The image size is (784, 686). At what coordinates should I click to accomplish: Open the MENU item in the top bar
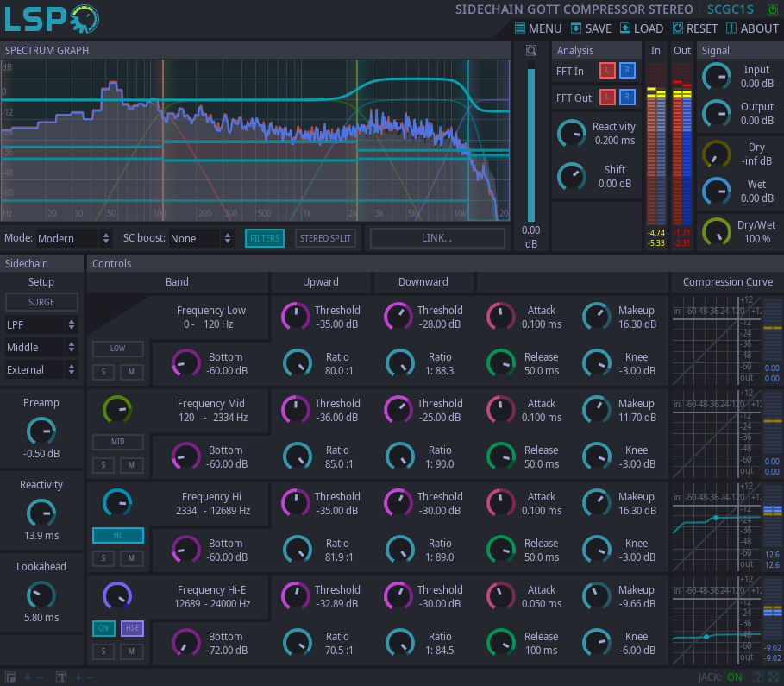pyautogui.click(x=538, y=28)
